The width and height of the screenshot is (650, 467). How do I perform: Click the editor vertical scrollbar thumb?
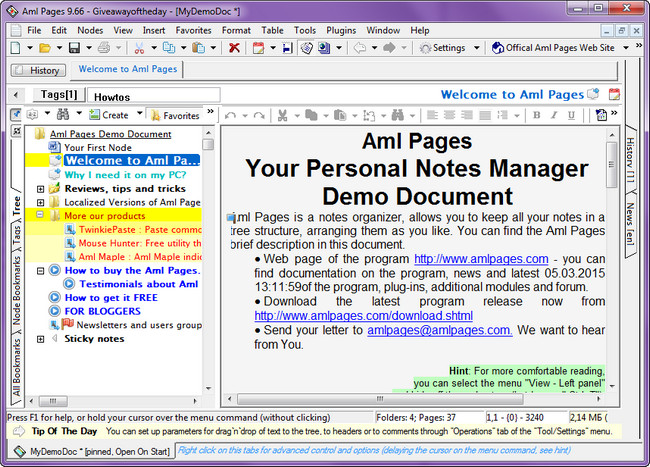click(x=611, y=165)
